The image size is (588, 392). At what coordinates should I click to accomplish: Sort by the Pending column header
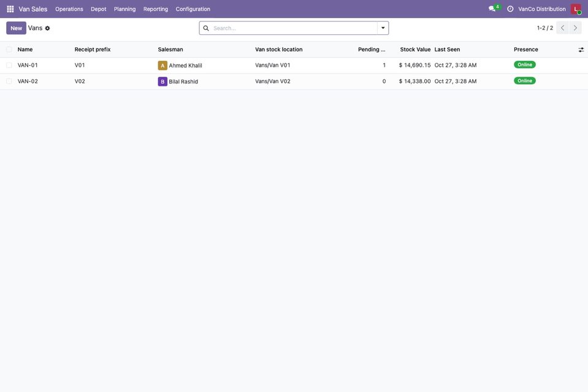(372, 50)
